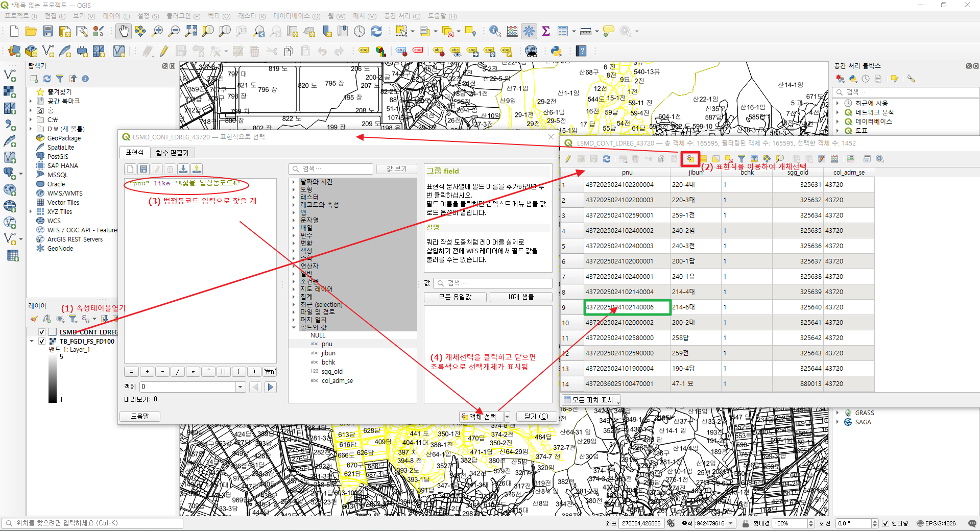The height and width of the screenshot is (531, 980).
Task: Click the Filter Legend funnel icon in Layers panel
Action: 73,319
